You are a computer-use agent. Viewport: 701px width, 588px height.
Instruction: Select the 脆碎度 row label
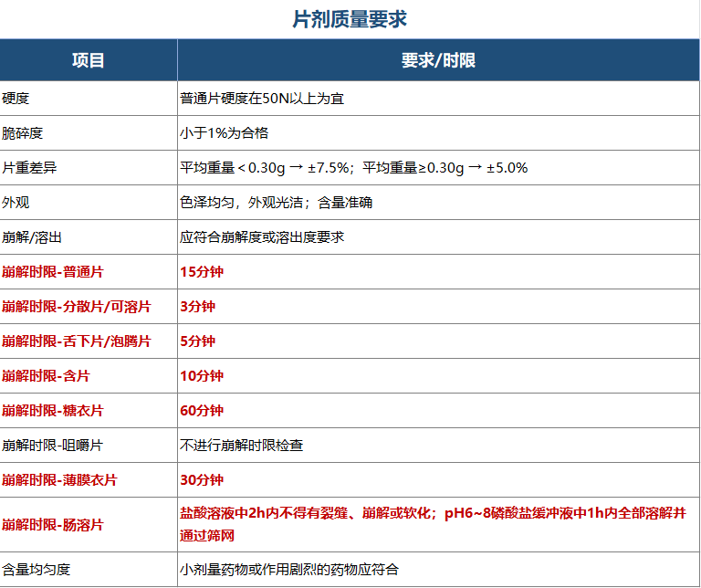[x=22, y=132]
